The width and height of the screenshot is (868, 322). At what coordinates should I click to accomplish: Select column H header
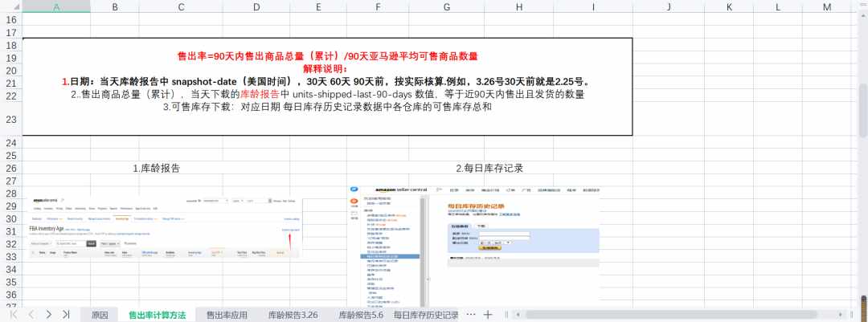coord(518,6)
